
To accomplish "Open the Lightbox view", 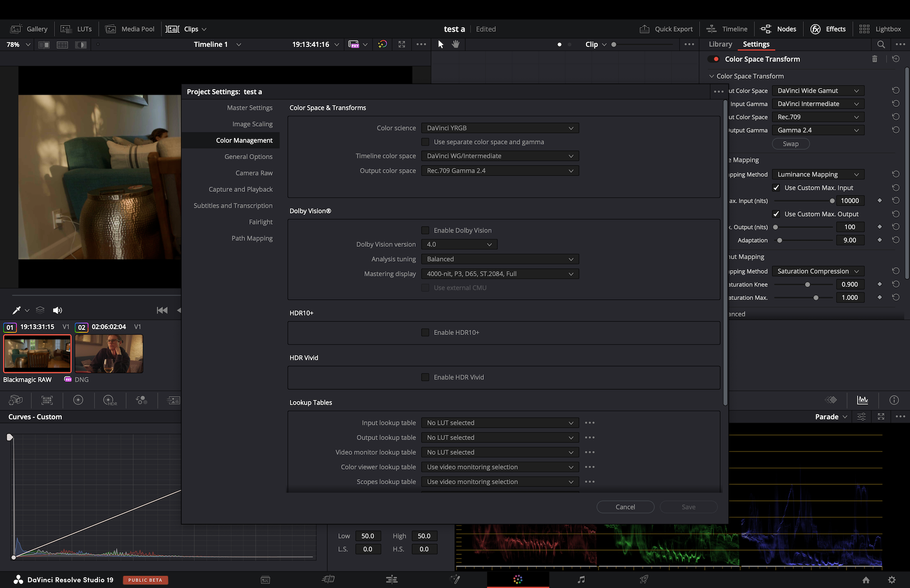I will pyautogui.click(x=880, y=29).
